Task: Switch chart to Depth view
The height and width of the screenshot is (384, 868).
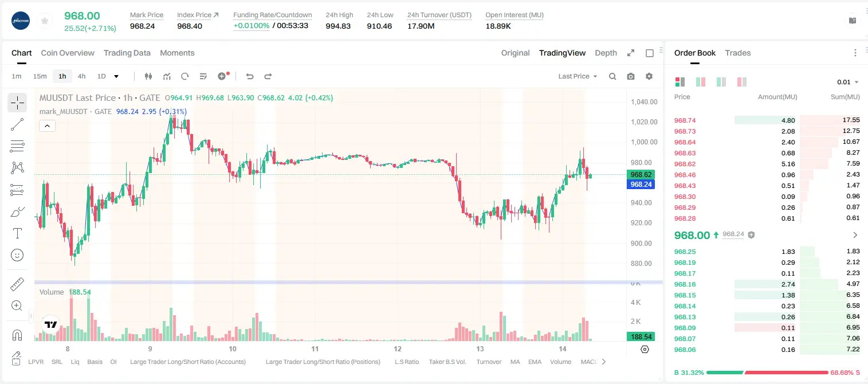Action: pyautogui.click(x=606, y=53)
